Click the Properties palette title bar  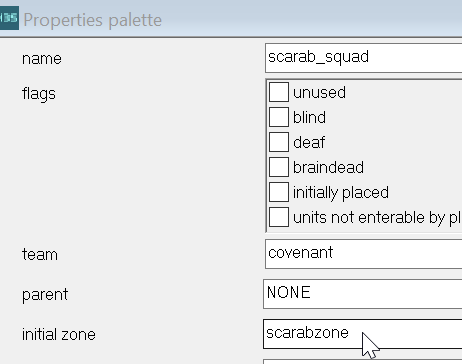231,18
